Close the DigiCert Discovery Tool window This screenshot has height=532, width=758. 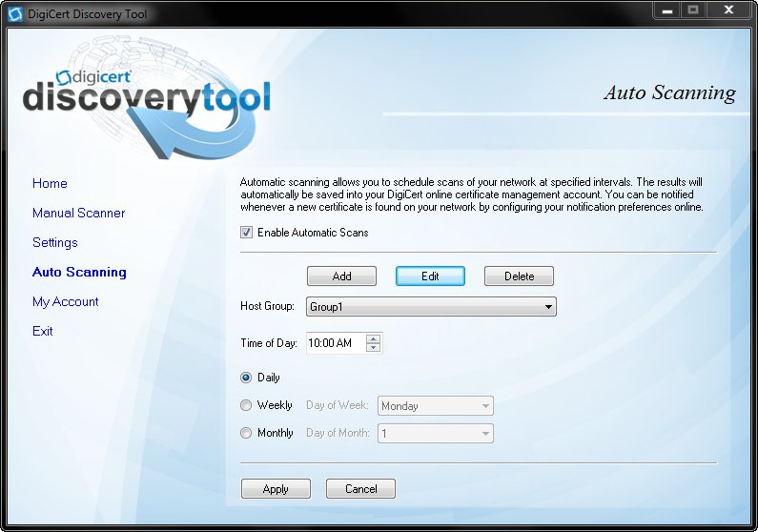pos(729,10)
